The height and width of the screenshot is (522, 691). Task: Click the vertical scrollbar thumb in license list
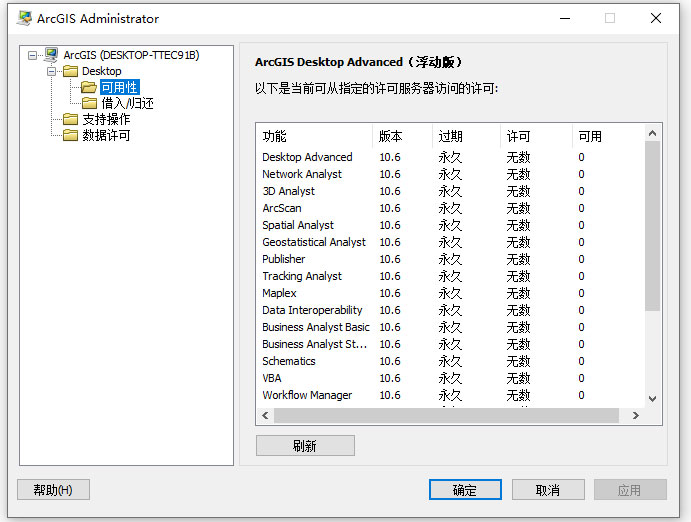coord(653,226)
